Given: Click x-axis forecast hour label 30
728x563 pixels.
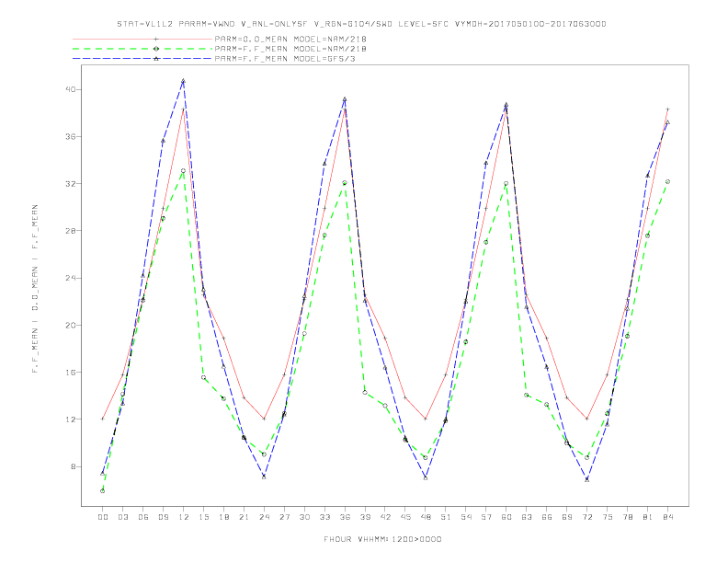Looking at the screenshot, I should click(304, 517).
